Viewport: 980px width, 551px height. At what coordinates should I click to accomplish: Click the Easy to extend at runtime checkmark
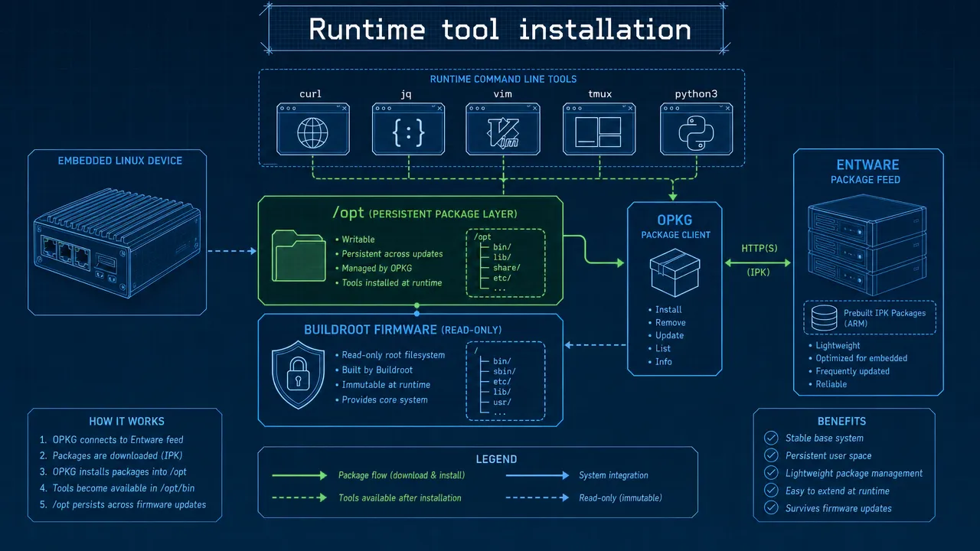click(771, 491)
